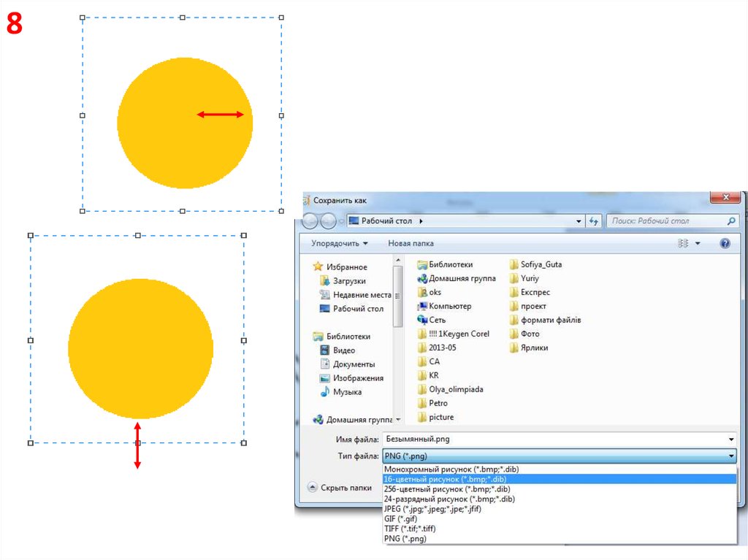Click the Новая папка button
The image size is (748, 560).
point(411,243)
